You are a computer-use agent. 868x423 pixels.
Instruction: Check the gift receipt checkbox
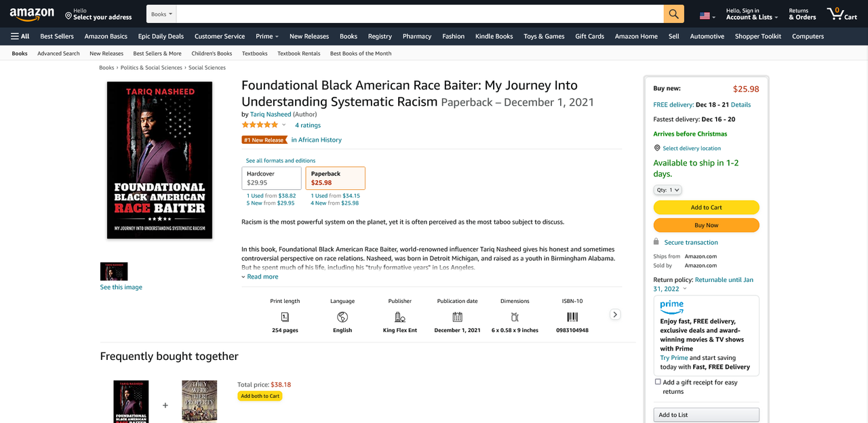pyautogui.click(x=658, y=382)
